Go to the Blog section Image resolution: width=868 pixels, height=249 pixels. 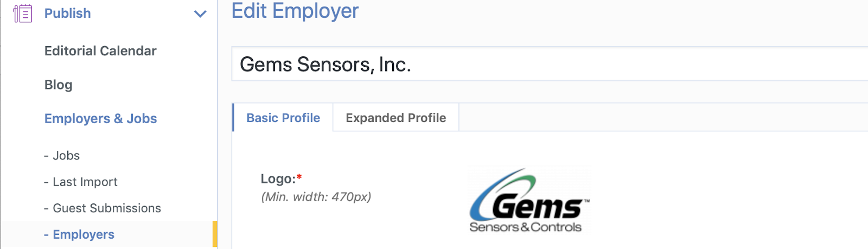58,85
